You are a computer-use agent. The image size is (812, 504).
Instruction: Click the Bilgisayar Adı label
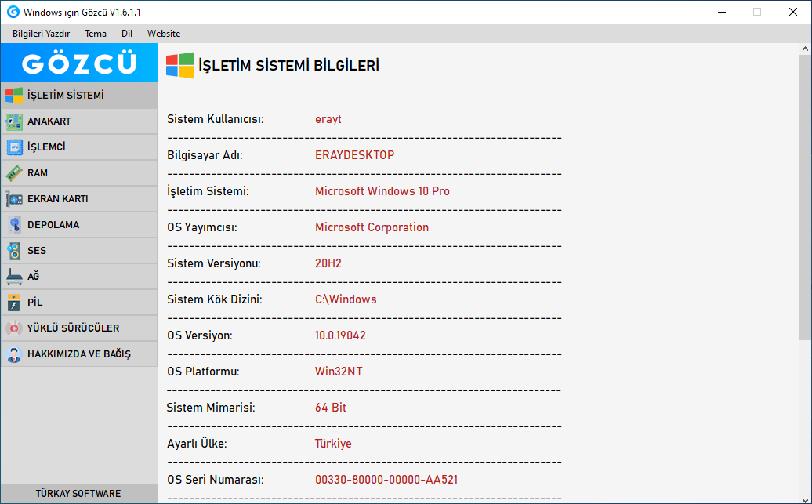[205, 155]
